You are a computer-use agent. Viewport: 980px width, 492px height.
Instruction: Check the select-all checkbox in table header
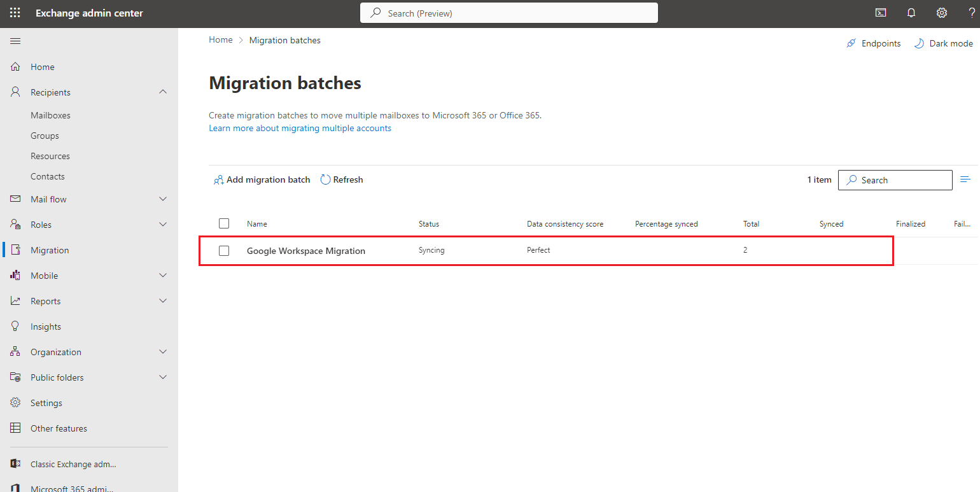coord(224,223)
